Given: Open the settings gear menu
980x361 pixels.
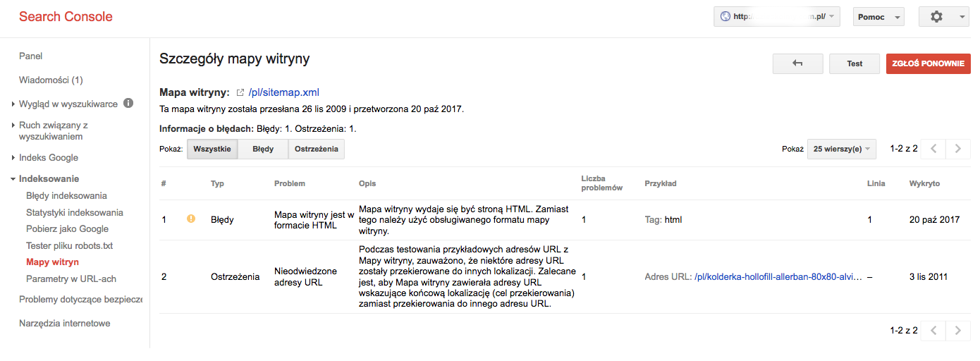Looking at the screenshot, I should pyautogui.click(x=943, y=17).
